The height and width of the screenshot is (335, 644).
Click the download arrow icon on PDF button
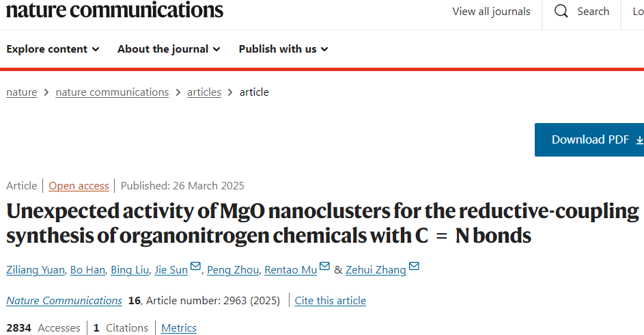coord(639,139)
